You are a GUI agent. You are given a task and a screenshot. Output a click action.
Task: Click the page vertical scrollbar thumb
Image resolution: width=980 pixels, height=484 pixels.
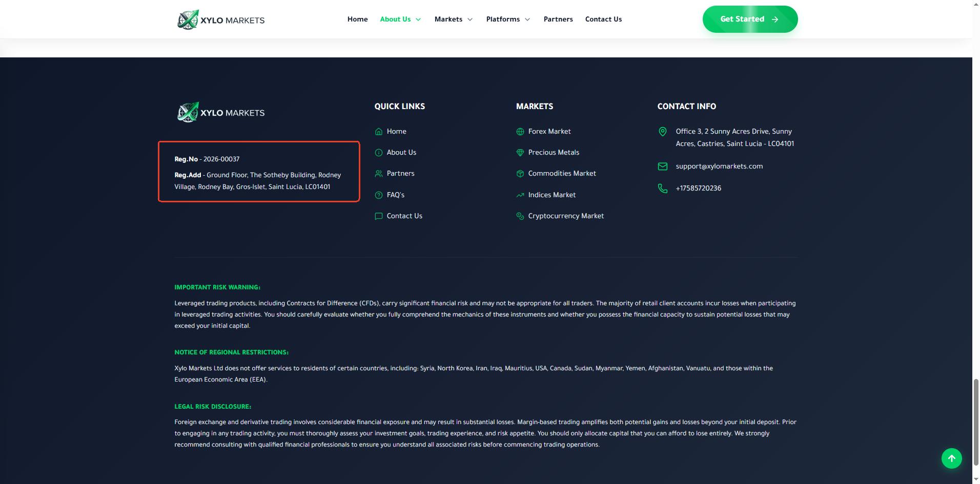pos(975,422)
